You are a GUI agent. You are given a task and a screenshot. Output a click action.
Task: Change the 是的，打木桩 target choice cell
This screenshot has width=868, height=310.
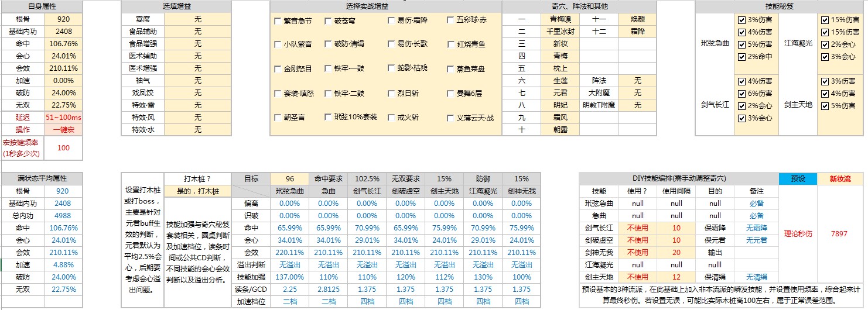(197, 191)
